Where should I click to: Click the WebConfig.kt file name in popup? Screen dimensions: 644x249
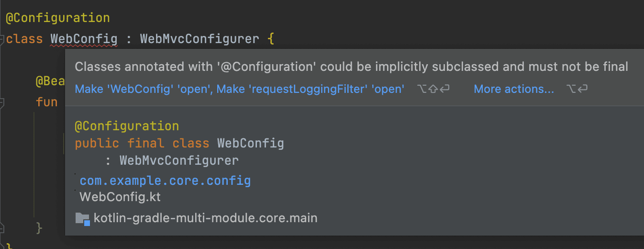click(x=120, y=197)
